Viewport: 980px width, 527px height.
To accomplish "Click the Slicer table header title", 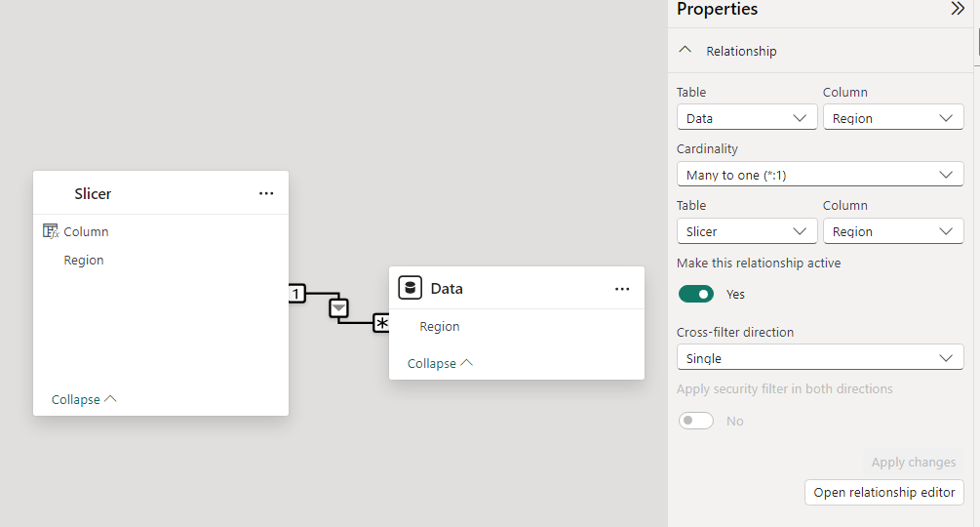I will pos(93,194).
